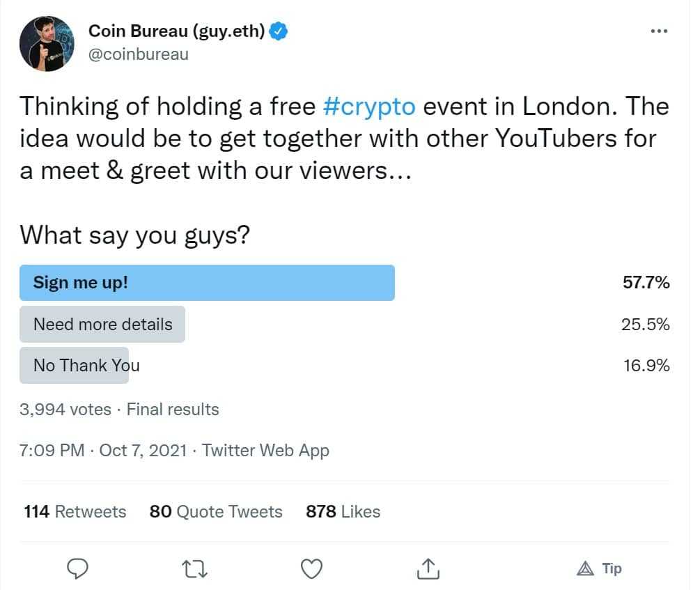The image size is (700, 590).
Task: Open the #crypto hashtag feed
Action: coord(369,106)
